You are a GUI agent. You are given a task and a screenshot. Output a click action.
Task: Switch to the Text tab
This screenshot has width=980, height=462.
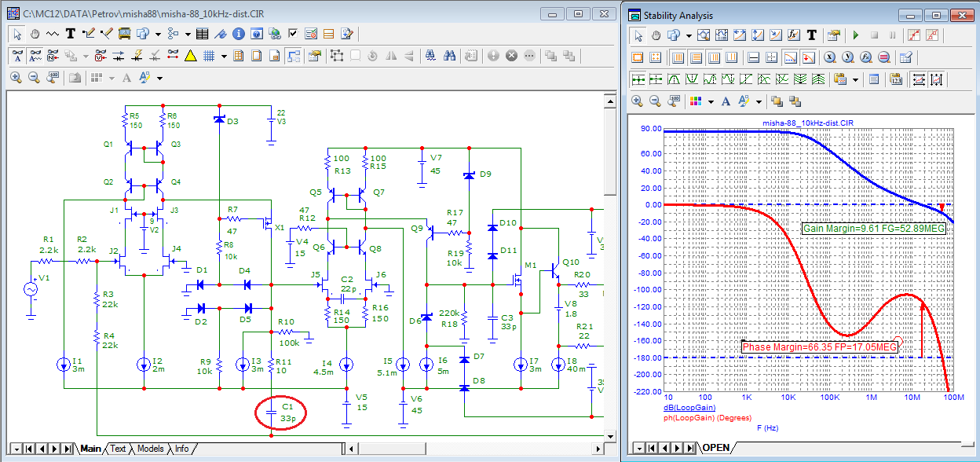(117, 449)
